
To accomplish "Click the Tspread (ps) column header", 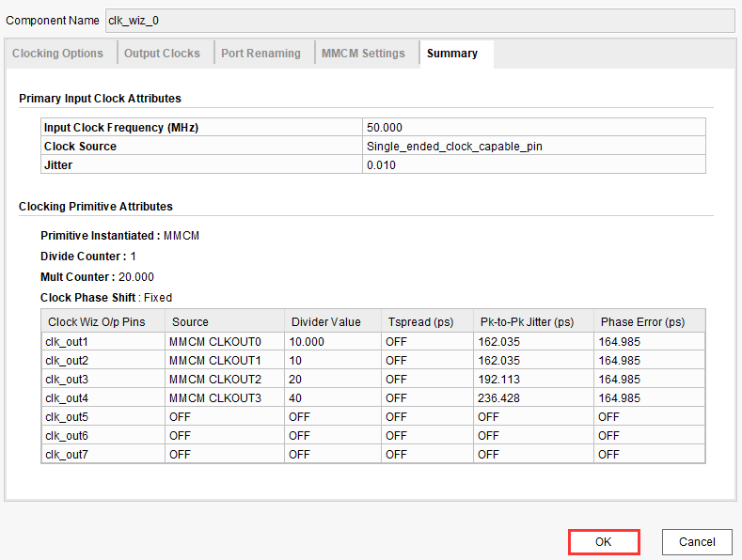I will (x=427, y=321).
